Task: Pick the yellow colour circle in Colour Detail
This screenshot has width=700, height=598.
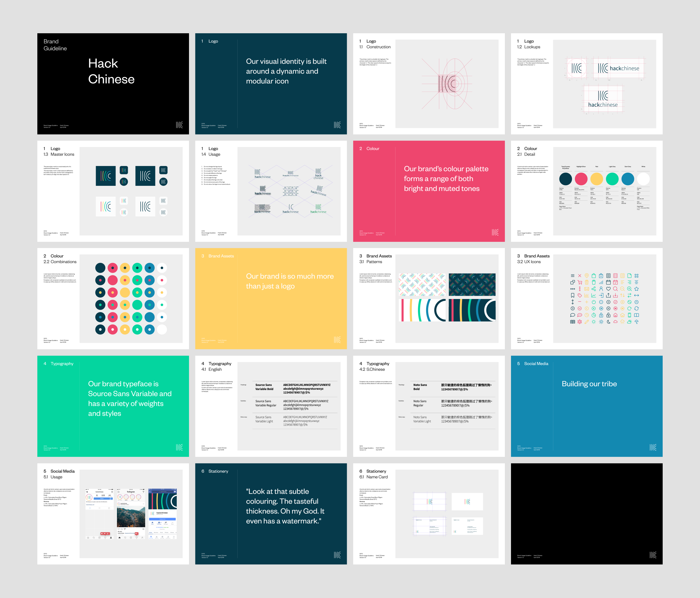Action: tap(597, 179)
